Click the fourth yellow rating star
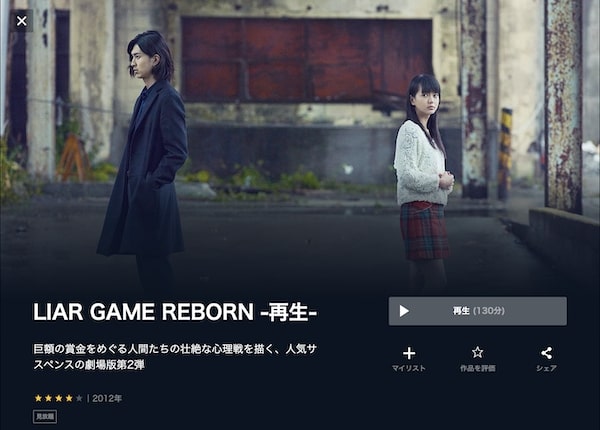 point(69,398)
